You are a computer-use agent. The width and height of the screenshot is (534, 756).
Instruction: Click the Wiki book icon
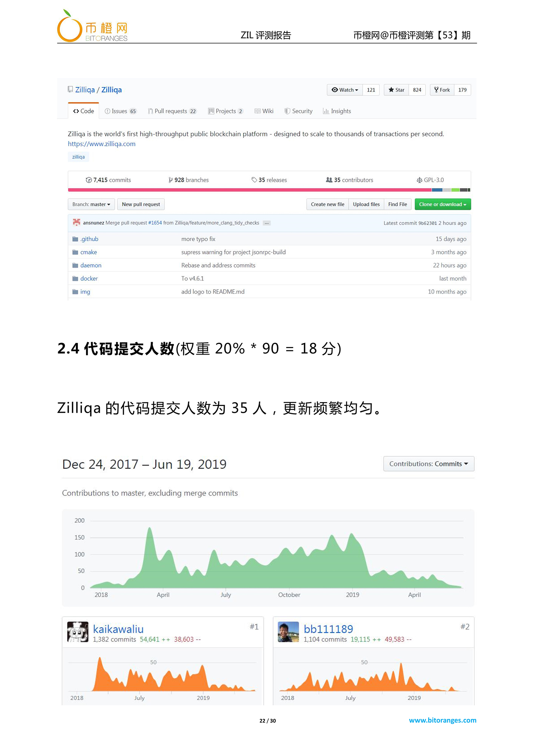pyautogui.click(x=258, y=111)
